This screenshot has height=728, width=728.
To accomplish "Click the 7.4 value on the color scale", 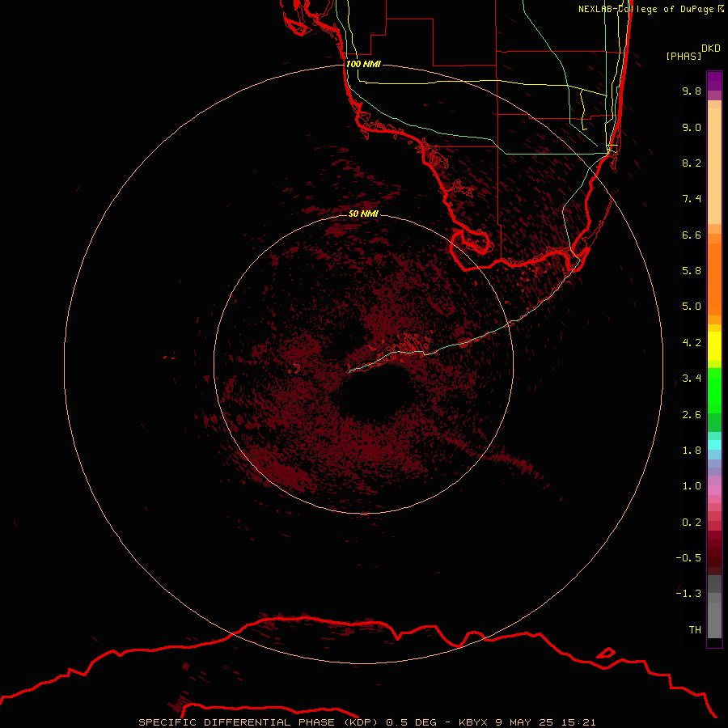I will (692, 199).
